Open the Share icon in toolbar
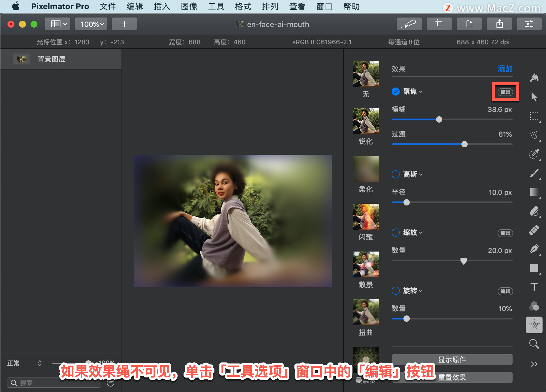 499,24
